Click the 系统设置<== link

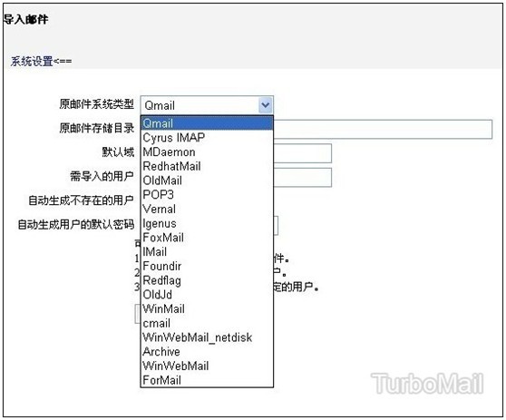pyautogui.click(x=41, y=61)
